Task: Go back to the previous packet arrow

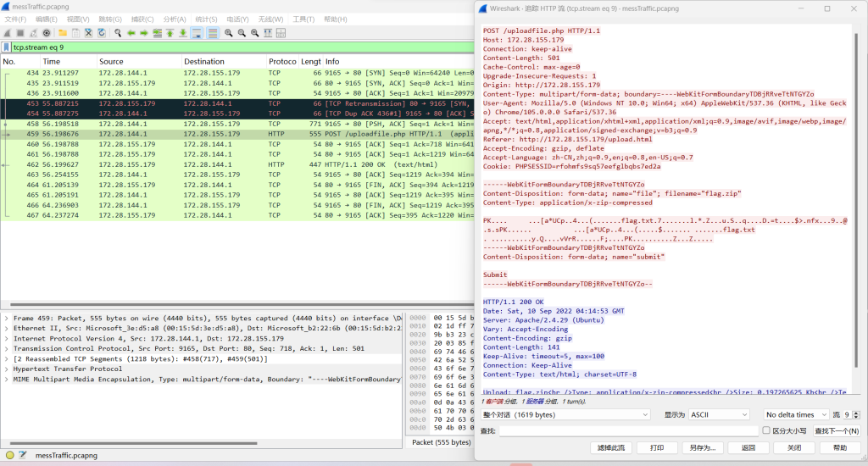Action: [x=131, y=33]
